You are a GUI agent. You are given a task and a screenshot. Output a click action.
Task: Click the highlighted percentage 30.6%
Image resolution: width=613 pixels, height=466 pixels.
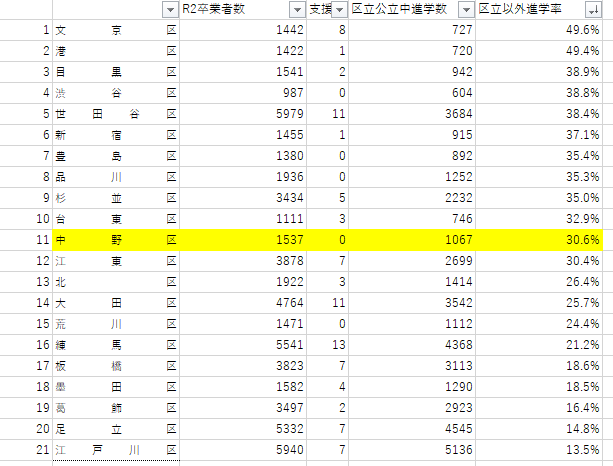539,240
